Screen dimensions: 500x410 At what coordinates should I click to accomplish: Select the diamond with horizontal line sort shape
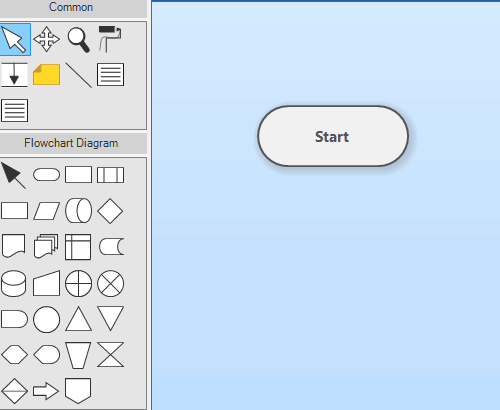click(14, 391)
